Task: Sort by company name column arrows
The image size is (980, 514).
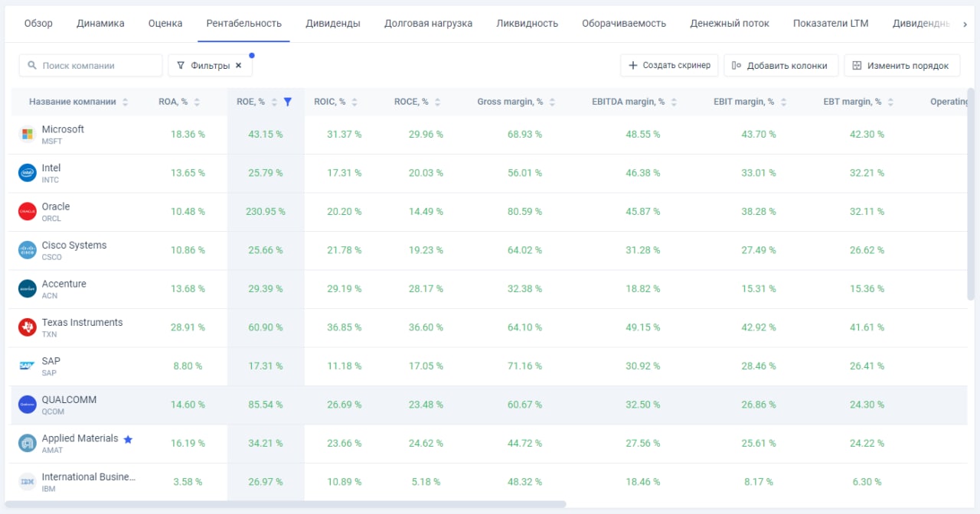Action: click(126, 102)
